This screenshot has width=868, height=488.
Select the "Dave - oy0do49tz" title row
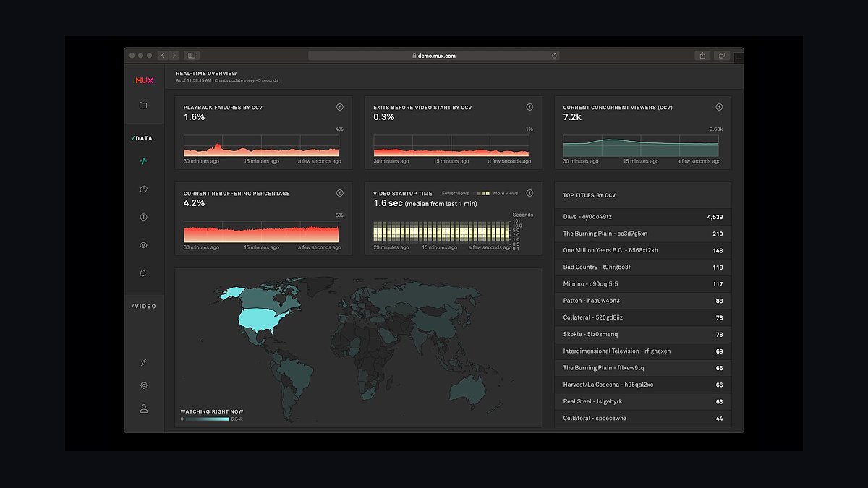643,216
